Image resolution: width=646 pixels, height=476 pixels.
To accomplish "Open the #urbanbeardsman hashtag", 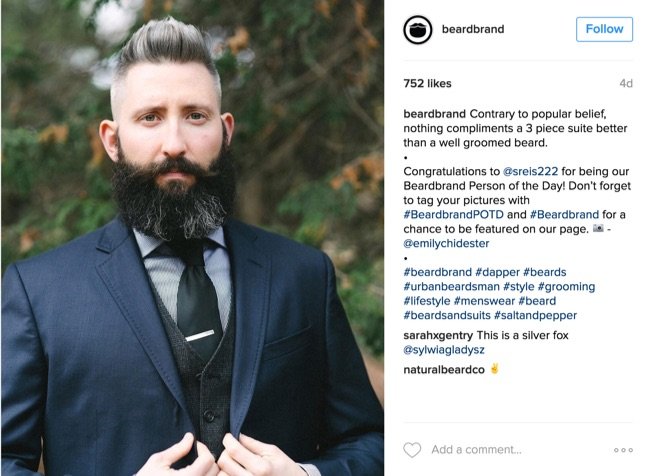I will [452, 286].
